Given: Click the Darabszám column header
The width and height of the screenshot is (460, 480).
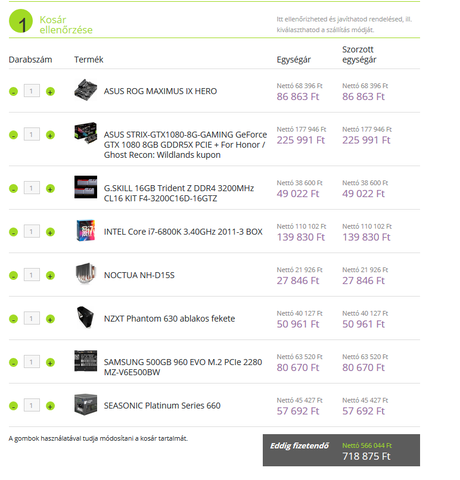Looking at the screenshot, I should [x=30, y=60].
